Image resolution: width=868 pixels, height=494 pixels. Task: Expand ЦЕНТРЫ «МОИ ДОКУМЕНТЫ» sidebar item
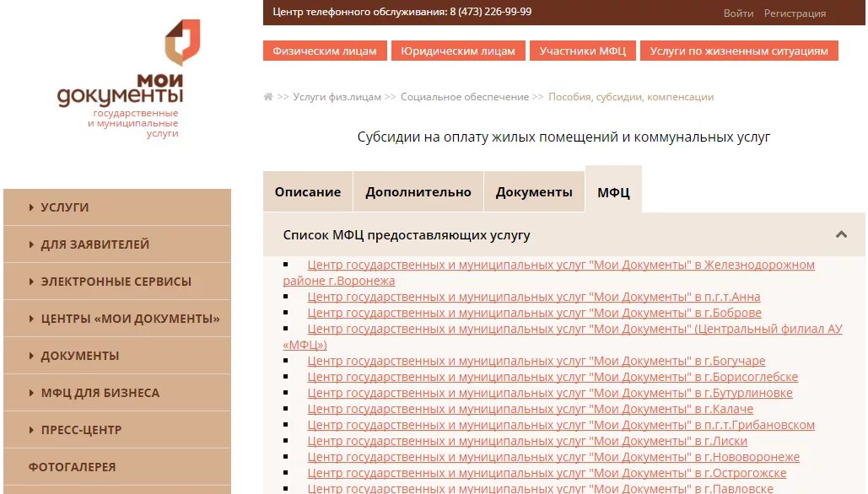point(117,318)
